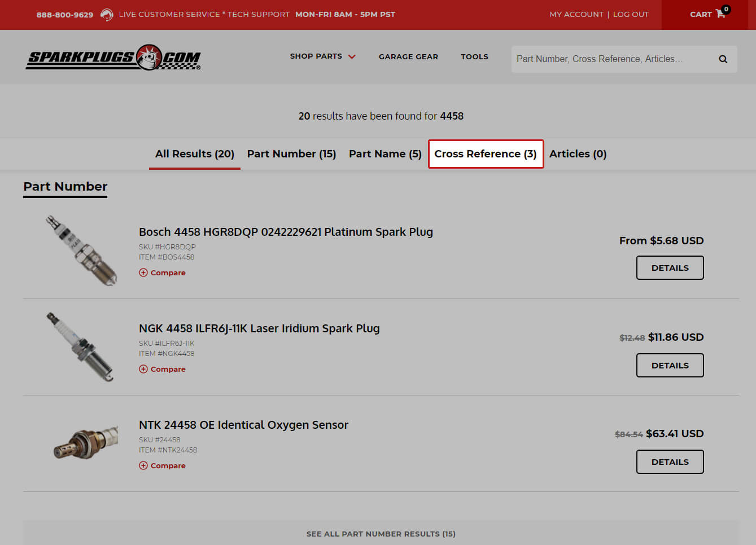Click the search magnifier icon
The image size is (756, 545).
(x=723, y=59)
